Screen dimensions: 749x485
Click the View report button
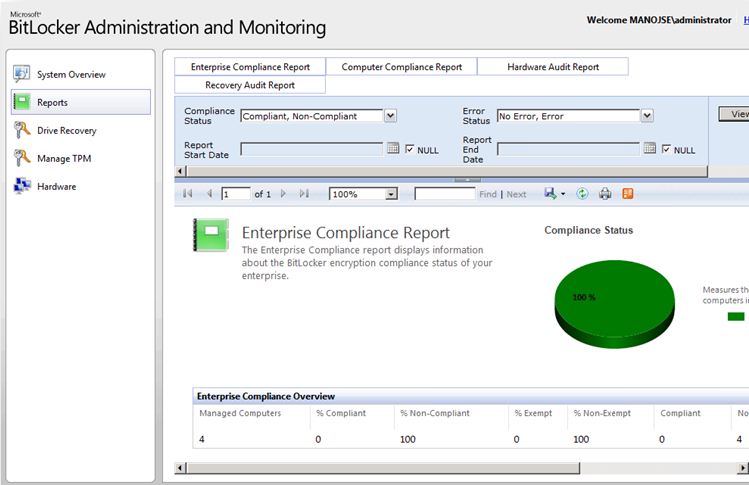coord(734,114)
